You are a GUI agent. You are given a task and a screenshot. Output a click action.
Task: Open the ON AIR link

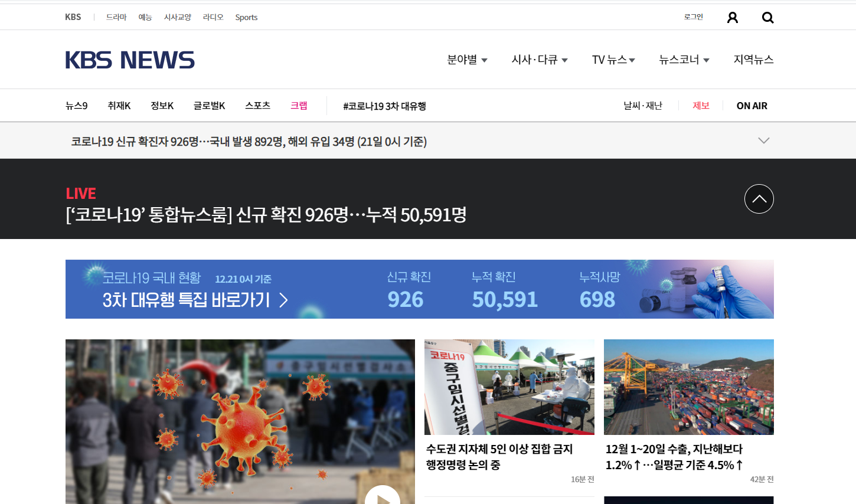coord(752,106)
